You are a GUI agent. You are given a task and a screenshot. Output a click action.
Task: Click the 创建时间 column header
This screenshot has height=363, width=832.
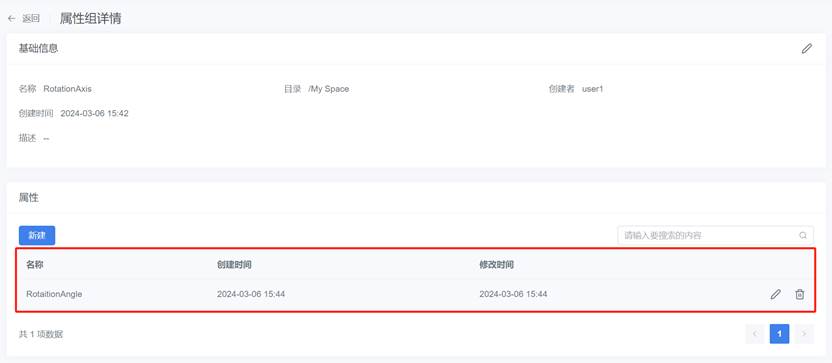click(234, 264)
